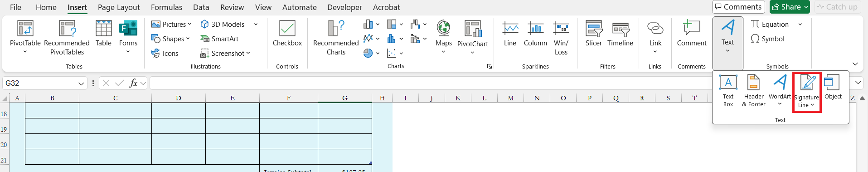Insert a scatter or bubble chart
The image size is (868, 172).
[x=395, y=54]
